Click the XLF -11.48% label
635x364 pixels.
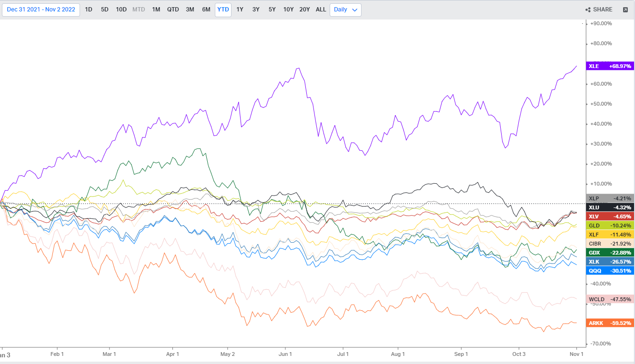click(x=610, y=235)
